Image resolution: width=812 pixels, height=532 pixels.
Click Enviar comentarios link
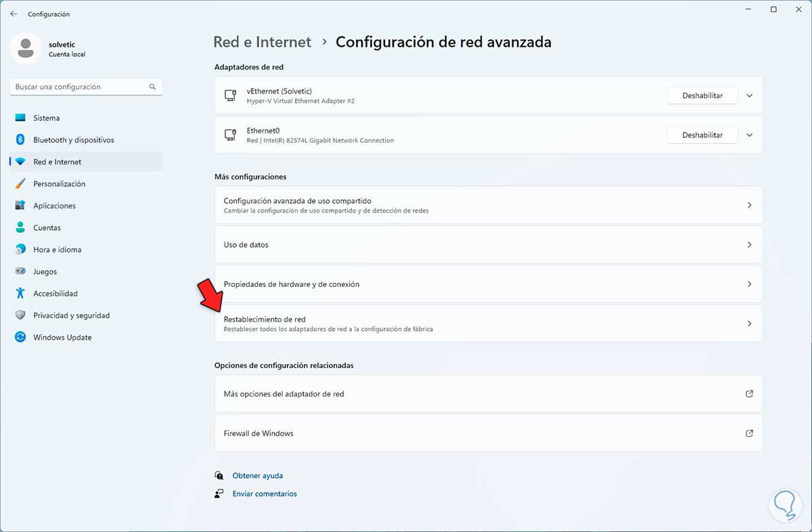(x=264, y=494)
